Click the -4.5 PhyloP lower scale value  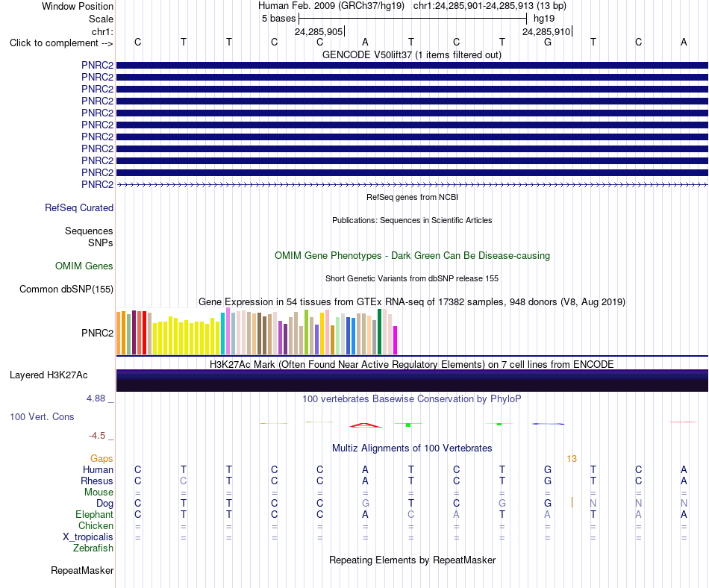[97, 436]
